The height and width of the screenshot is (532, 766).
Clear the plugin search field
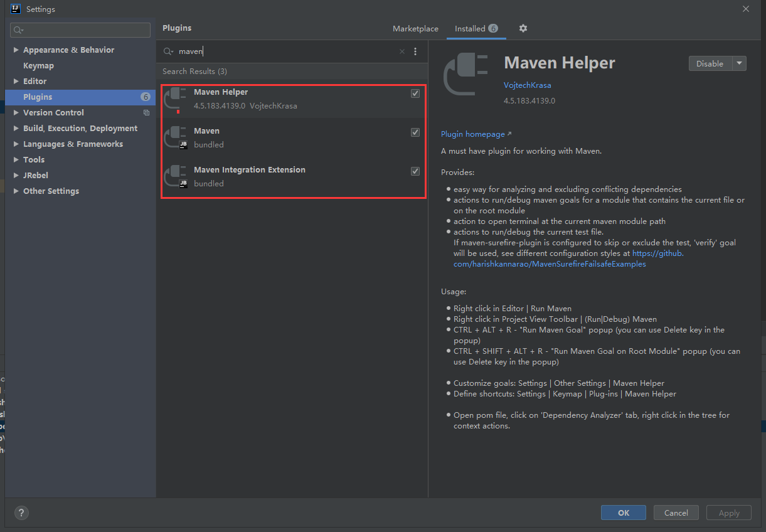tap(402, 51)
